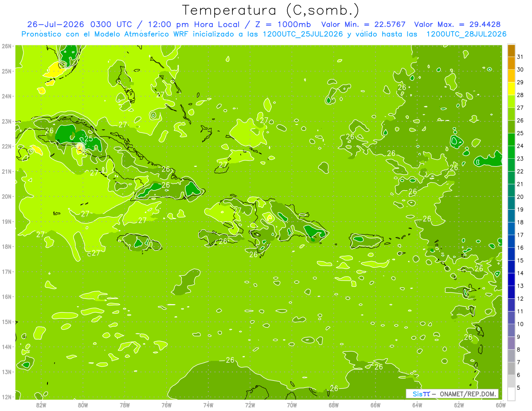532x411 pixels.
Task: Click the '78W' longitude axis label
Action: tap(125, 405)
